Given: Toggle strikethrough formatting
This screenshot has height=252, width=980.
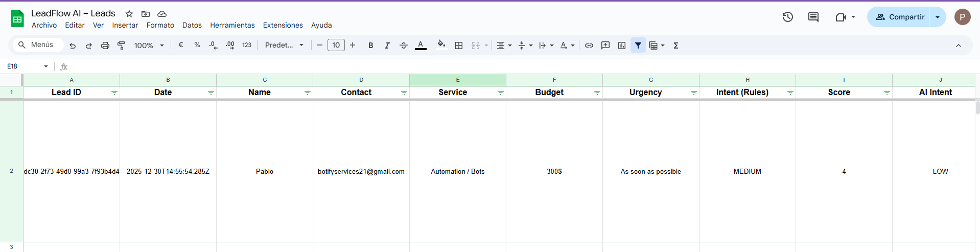Looking at the screenshot, I should (x=404, y=45).
